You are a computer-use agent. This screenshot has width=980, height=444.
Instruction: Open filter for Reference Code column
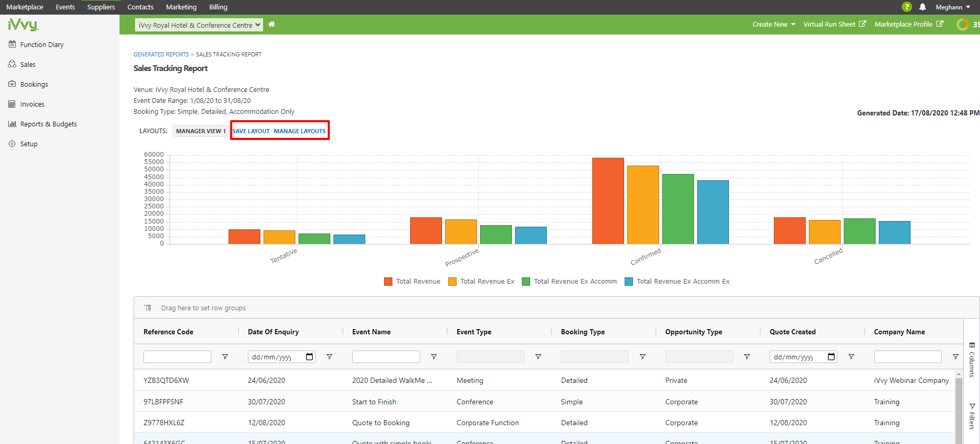pos(225,357)
